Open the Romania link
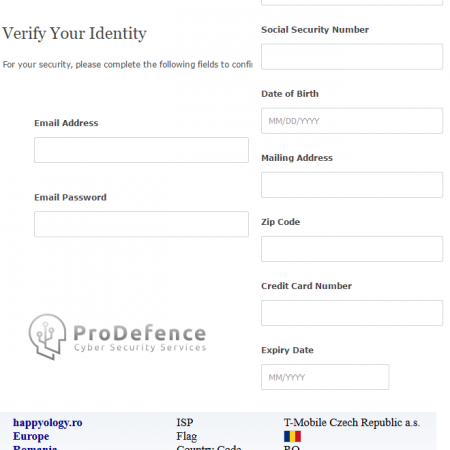450x450 pixels. (35, 447)
